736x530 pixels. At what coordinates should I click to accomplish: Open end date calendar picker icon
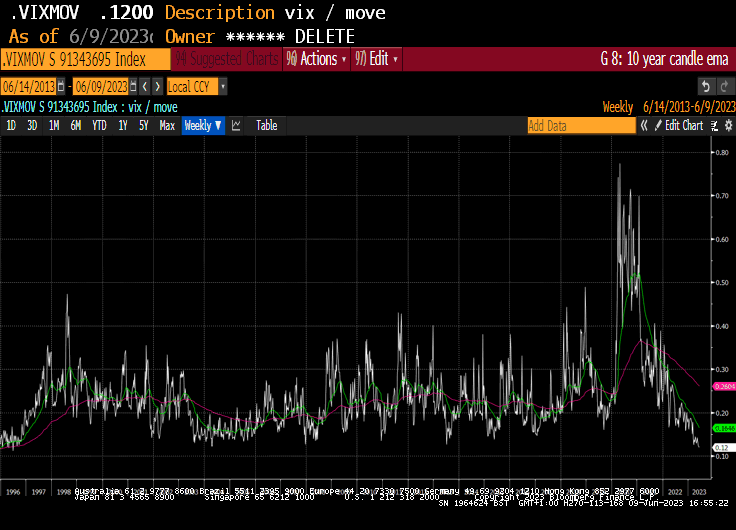coord(131,87)
